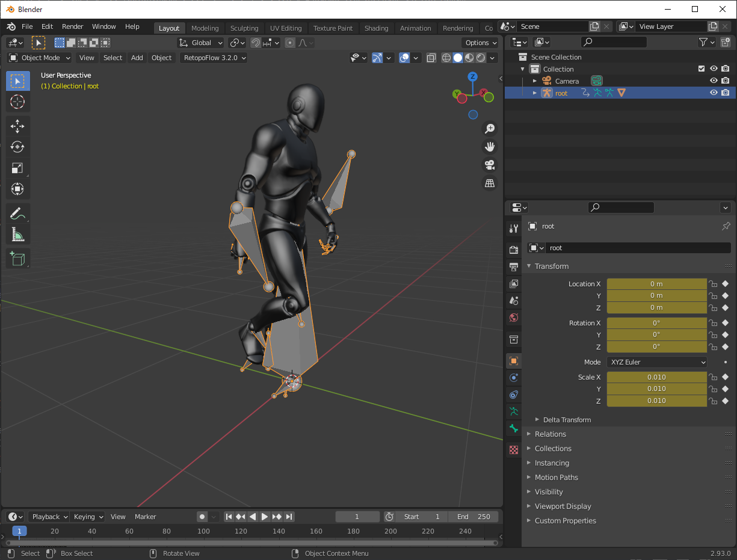Open the Output properties tab
The image size is (737, 560).
(x=514, y=266)
